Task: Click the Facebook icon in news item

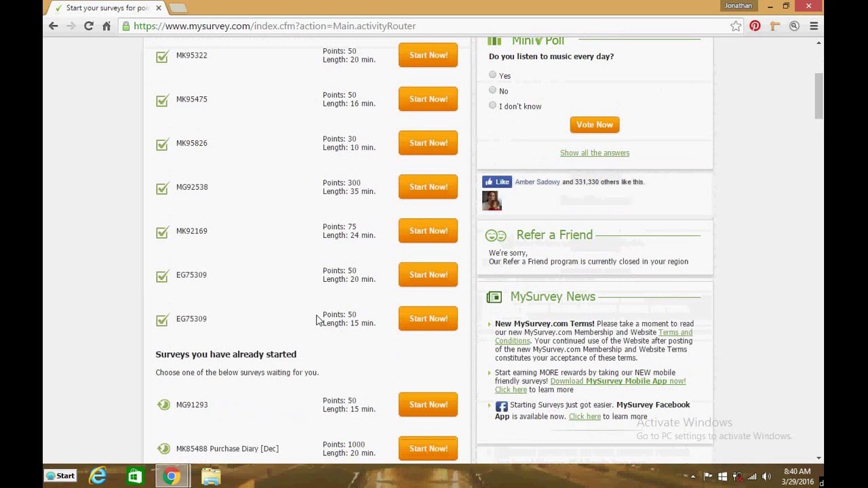Action: click(501, 406)
